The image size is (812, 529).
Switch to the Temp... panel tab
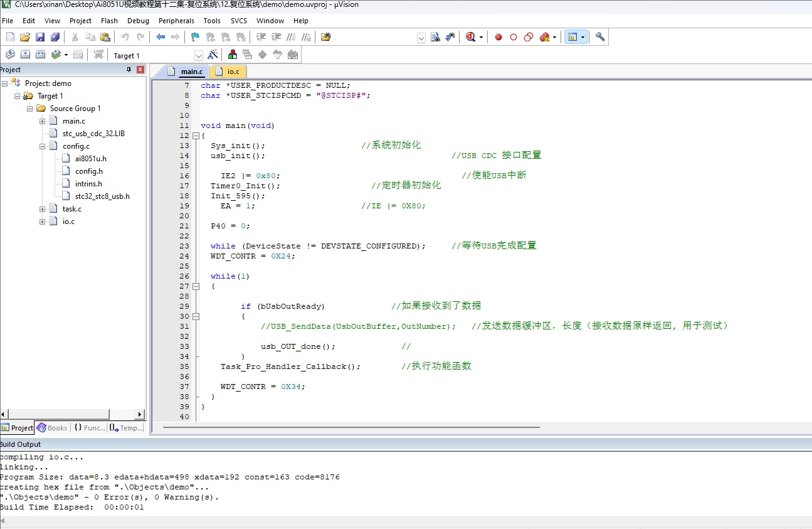point(126,428)
